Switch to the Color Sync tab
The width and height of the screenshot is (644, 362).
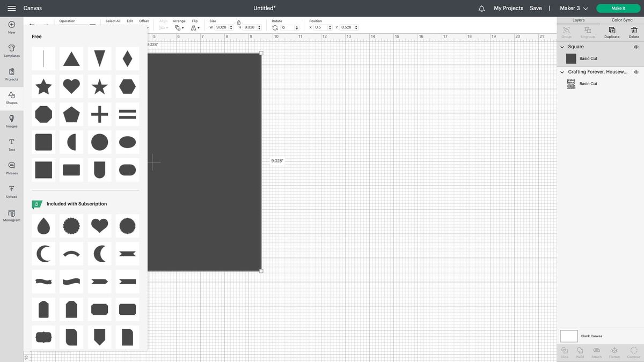pyautogui.click(x=622, y=20)
